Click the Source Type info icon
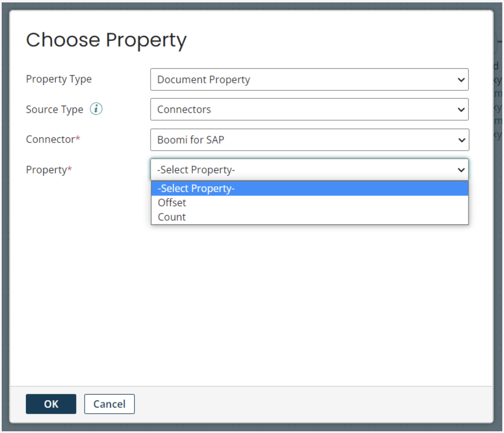This screenshot has width=504, height=433. 96,109
